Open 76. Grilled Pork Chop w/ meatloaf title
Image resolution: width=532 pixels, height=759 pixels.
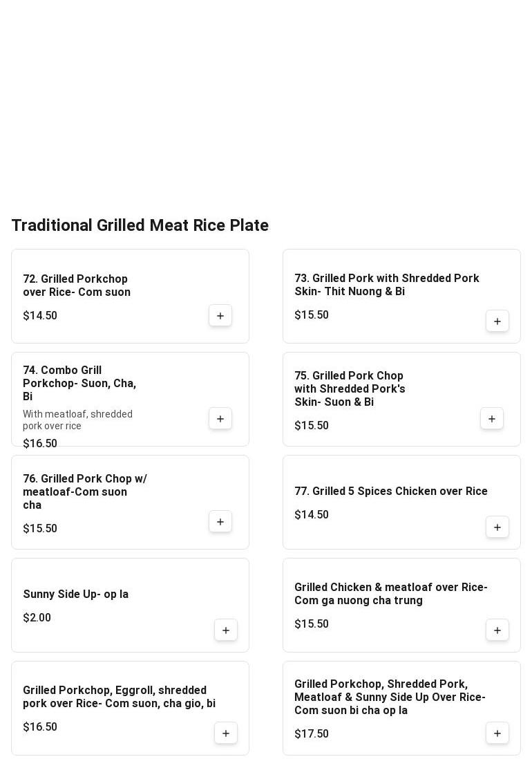tap(84, 491)
